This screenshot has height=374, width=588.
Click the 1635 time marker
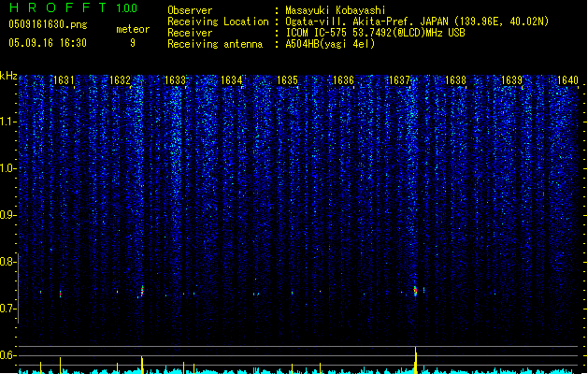point(287,80)
